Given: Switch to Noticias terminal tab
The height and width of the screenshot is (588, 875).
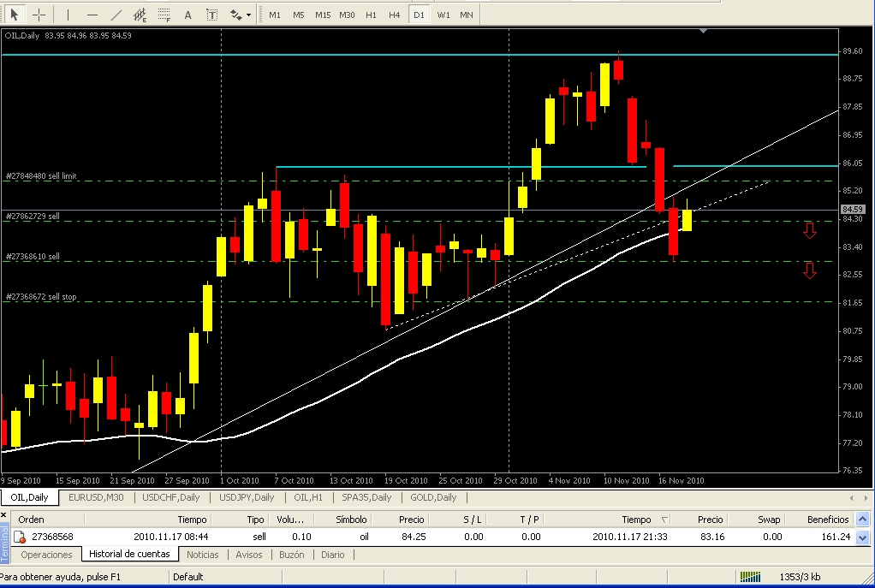Looking at the screenshot, I should (203, 555).
